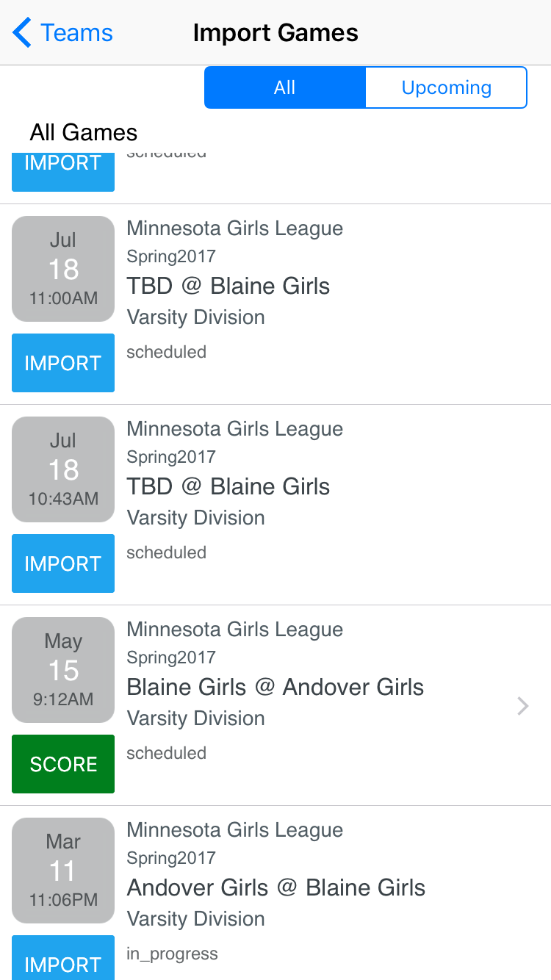Screen dimensions: 551x980
Task: Switch to the Upcoming games segment
Action: (446, 87)
